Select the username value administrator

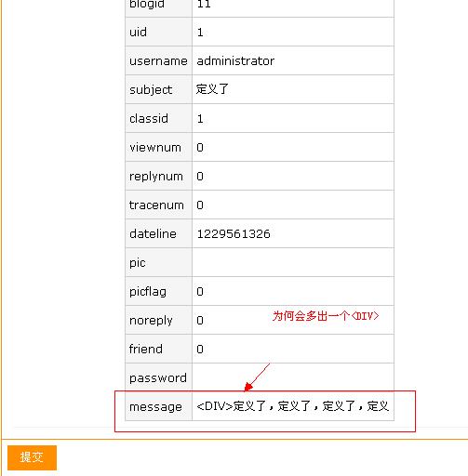coord(235,60)
